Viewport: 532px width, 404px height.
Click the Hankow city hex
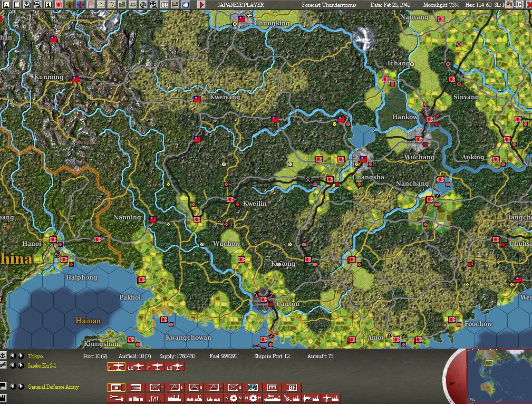point(430,119)
